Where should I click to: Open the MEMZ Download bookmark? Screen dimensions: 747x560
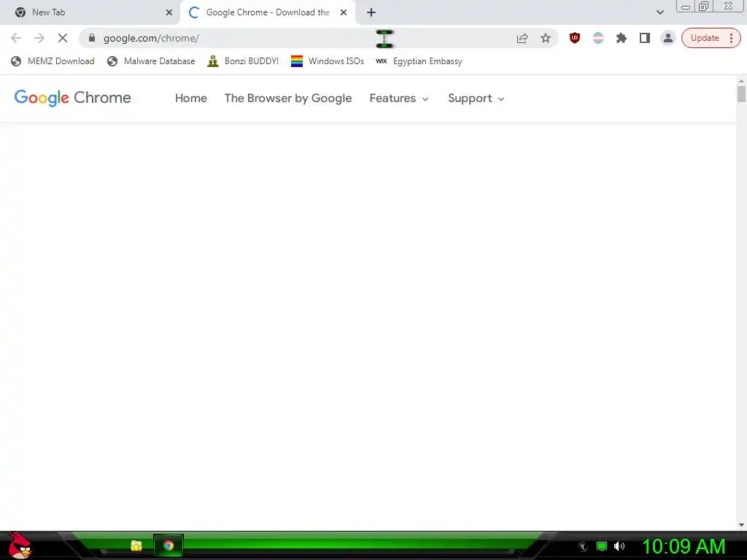(53, 61)
